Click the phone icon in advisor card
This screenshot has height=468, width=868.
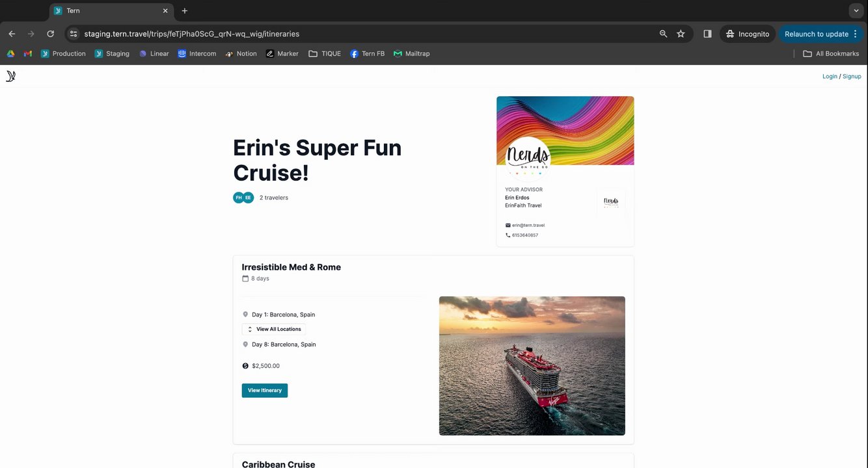(x=508, y=235)
